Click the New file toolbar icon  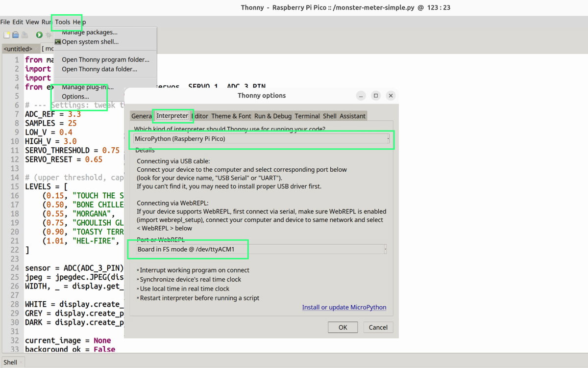tap(6, 35)
